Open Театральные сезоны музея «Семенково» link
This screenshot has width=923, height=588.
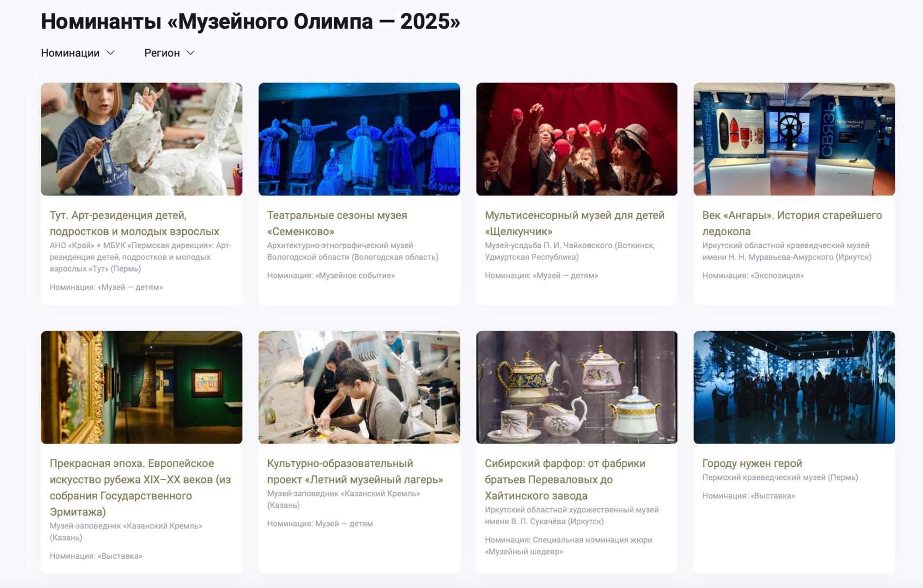coord(337,223)
